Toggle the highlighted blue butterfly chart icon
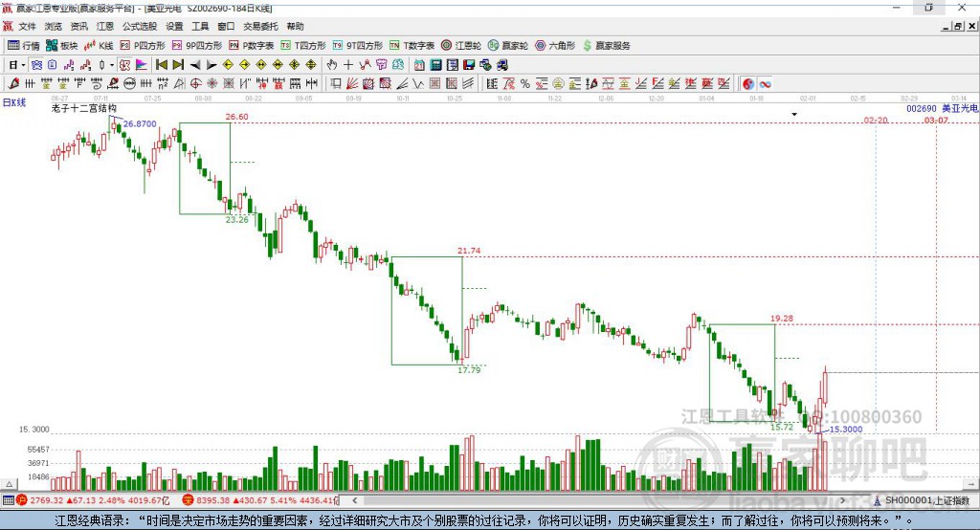 click(36, 65)
